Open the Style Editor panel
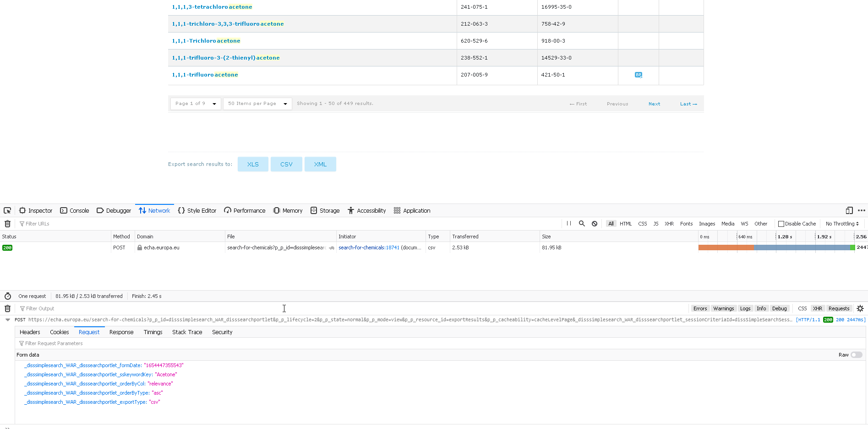This screenshot has height=429, width=868. [197, 210]
